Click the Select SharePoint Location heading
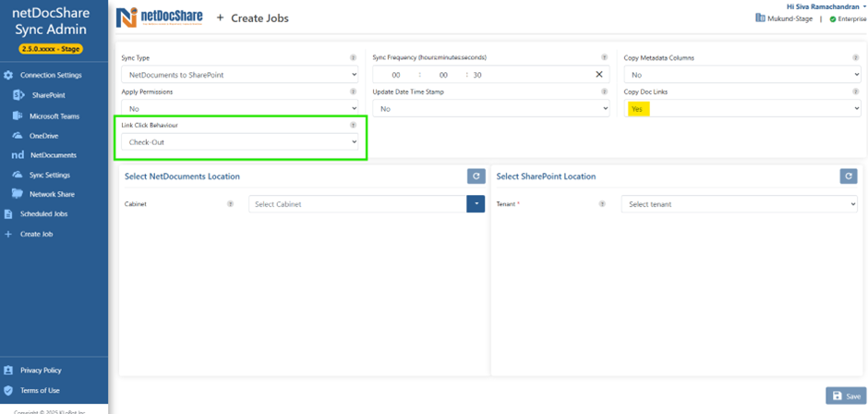The height and width of the screenshot is (414, 868). pyautogui.click(x=546, y=177)
